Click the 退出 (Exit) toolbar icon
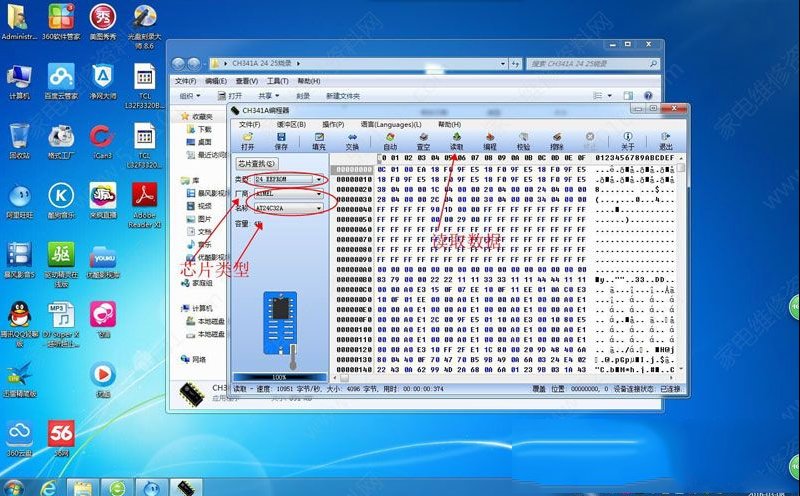The image size is (800, 496). [665, 141]
